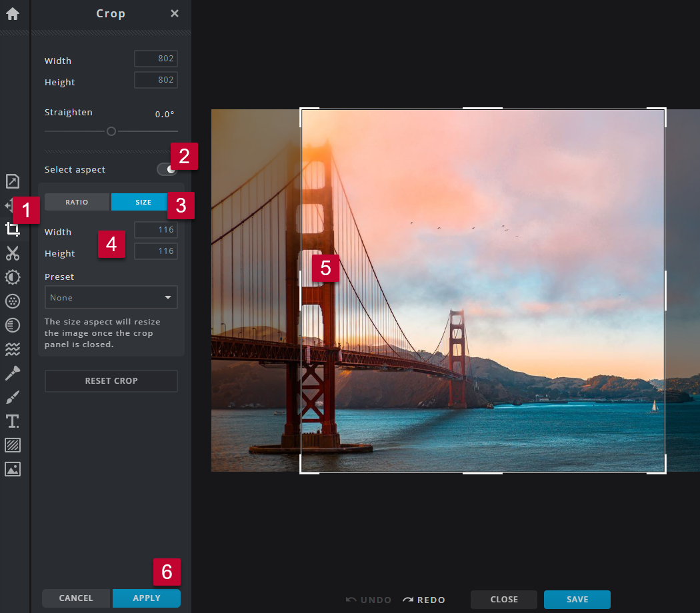Click the Borders pattern tool icon
The image size is (700, 613).
tap(13, 445)
